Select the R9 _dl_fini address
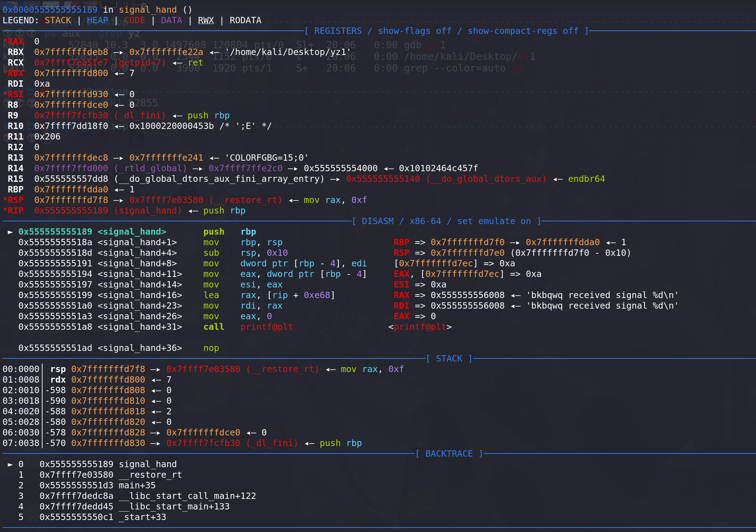 click(100, 116)
